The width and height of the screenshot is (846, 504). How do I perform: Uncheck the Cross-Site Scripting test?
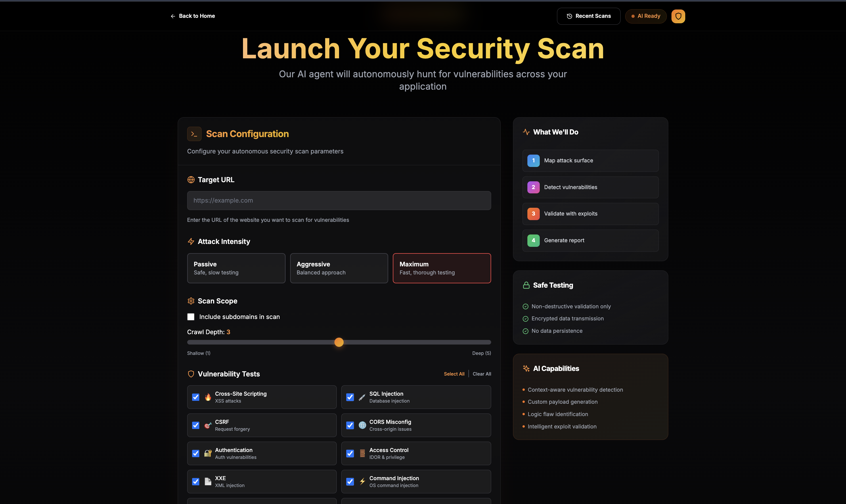click(x=196, y=397)
